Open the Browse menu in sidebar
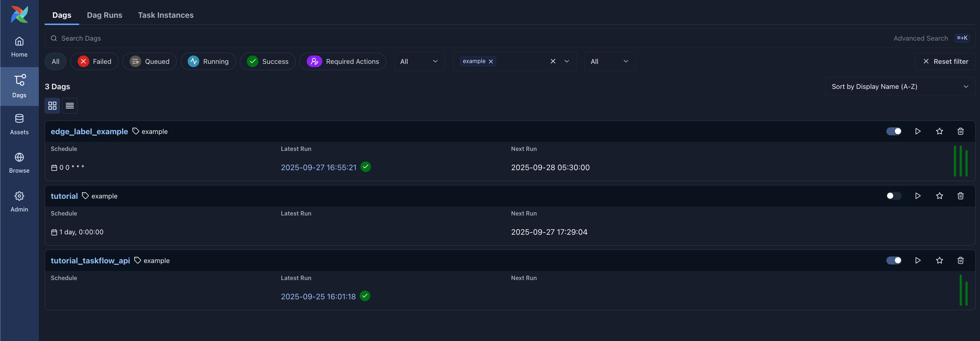Image resolution: width=980 pixels, height=341 pixels. tap(19, 163)
